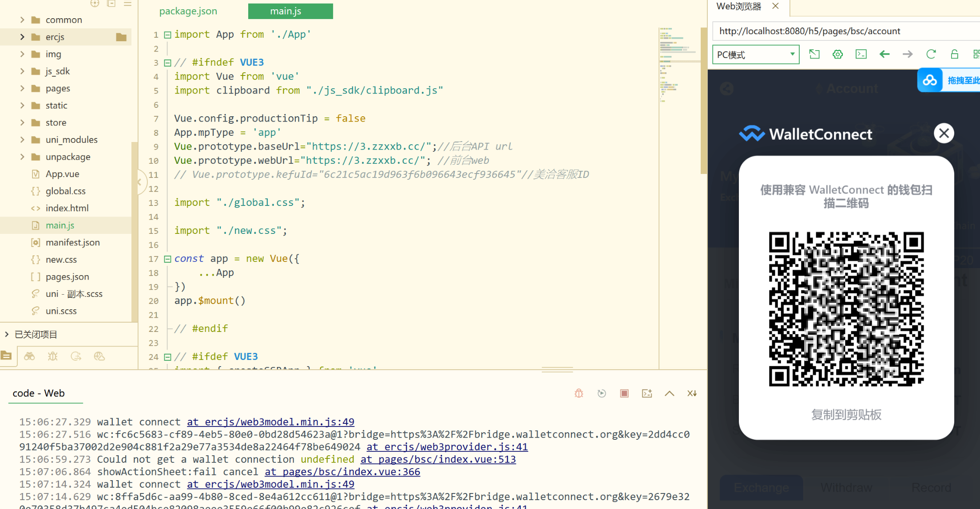Open the project tree menu lines icon
Screen dimensions: 980x509
click(128, 4)
